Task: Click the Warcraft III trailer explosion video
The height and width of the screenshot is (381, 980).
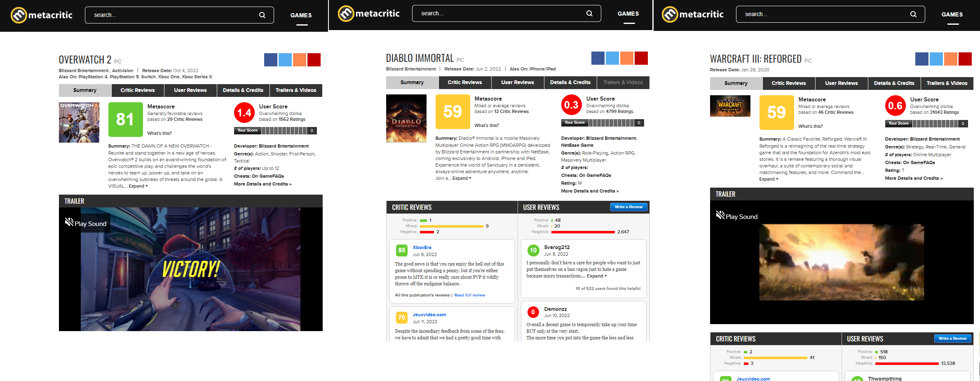Action: point(842,262)
